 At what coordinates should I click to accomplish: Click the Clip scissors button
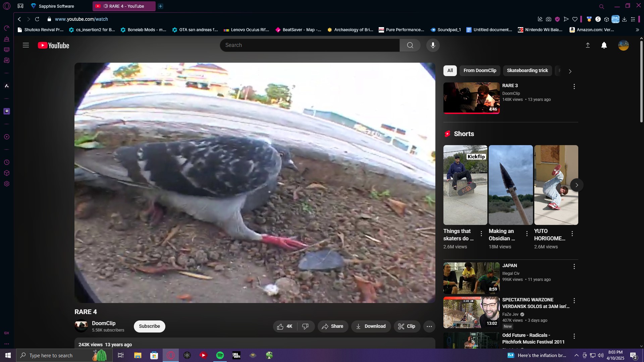tap(407, 326)
